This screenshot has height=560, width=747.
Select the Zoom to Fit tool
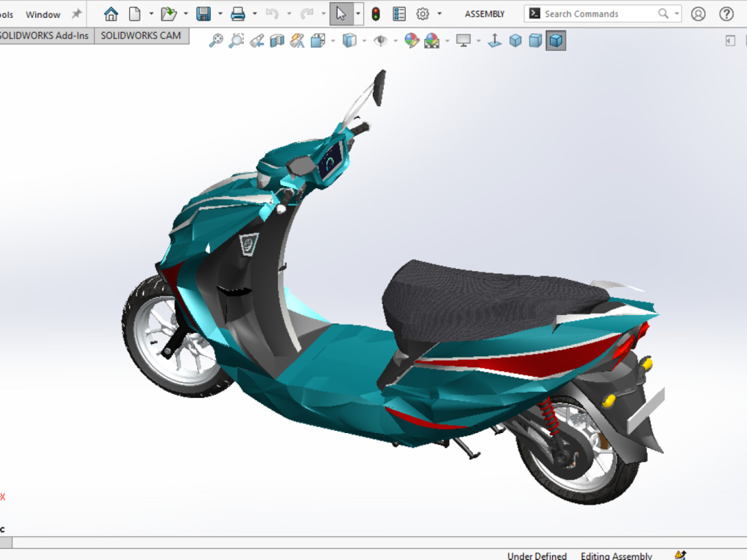click(x=215, y=41)
